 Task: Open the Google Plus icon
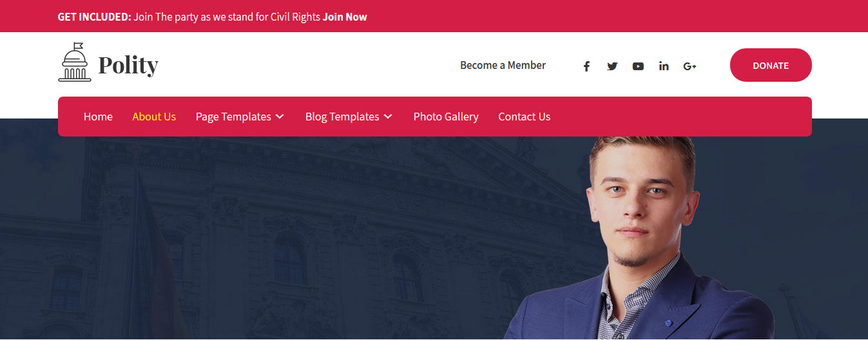[690, 66]
